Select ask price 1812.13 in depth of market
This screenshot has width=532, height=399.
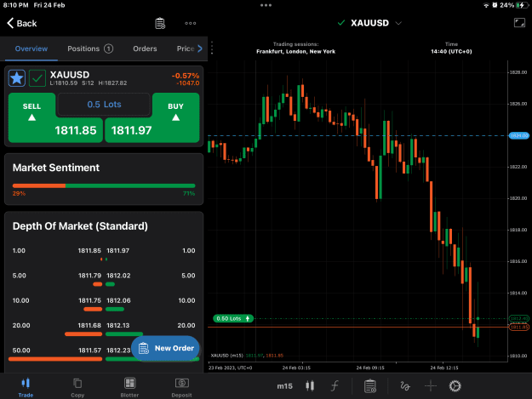(118, 326)
